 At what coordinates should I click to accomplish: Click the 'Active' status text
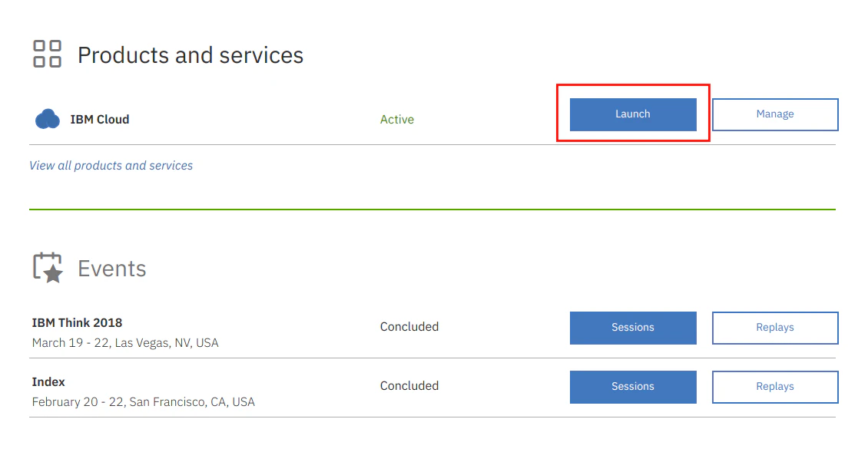[x=397, y=120]
